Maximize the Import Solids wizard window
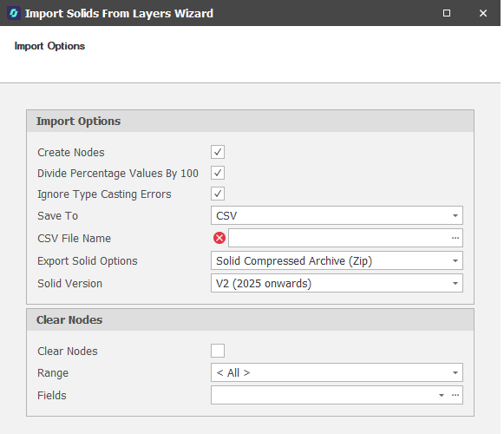This screenshot has width=504, height=434. 447,13
